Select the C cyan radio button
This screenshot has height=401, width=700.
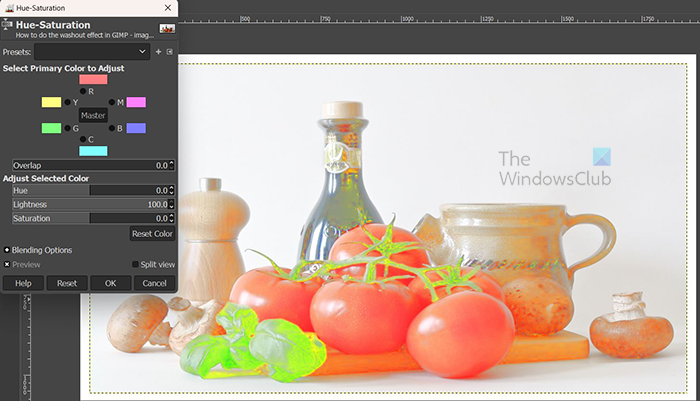coord(83,139)
